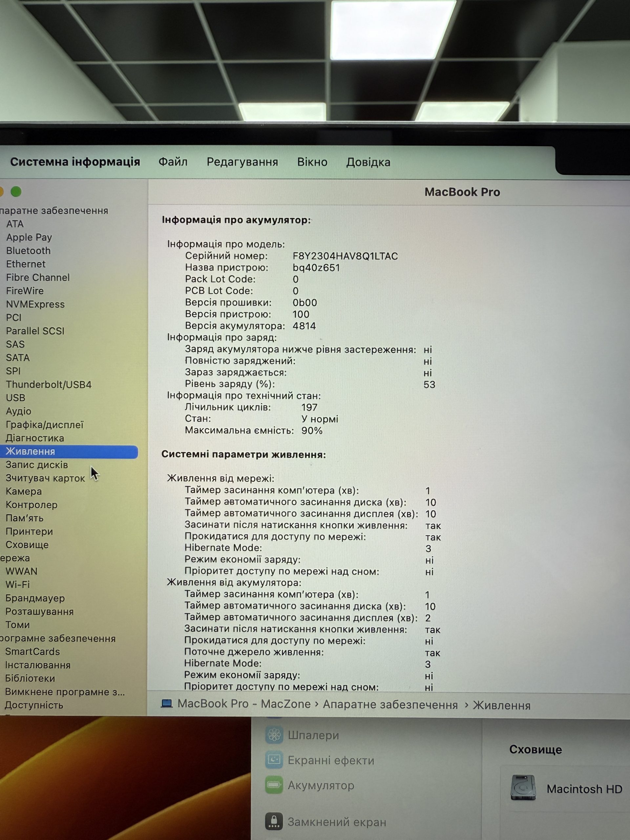Viewport: 630px width, 840px height.
Task: Click Апаратне забезпечення in the path bar
Action: tap(390, 704)
